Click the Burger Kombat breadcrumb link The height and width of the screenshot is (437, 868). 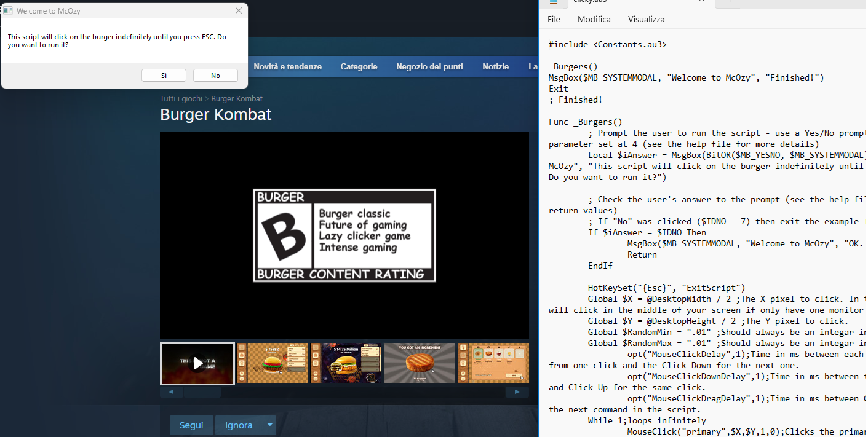tap(237, 99)
